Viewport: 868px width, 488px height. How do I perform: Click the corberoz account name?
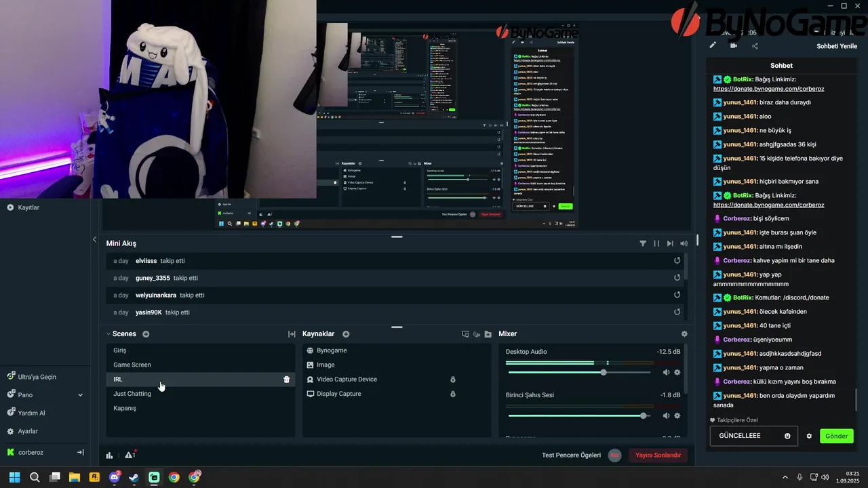click(31, 452)
